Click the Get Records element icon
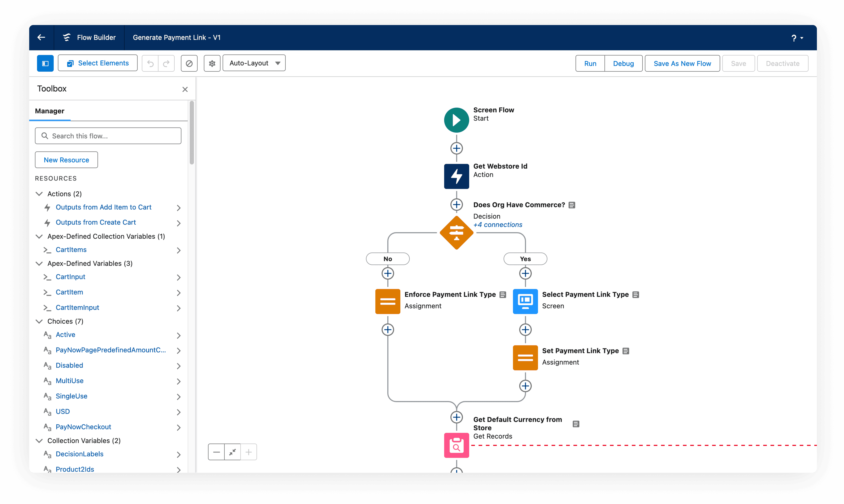Screen dimensions: 844x504 click(x=456, y=445)
